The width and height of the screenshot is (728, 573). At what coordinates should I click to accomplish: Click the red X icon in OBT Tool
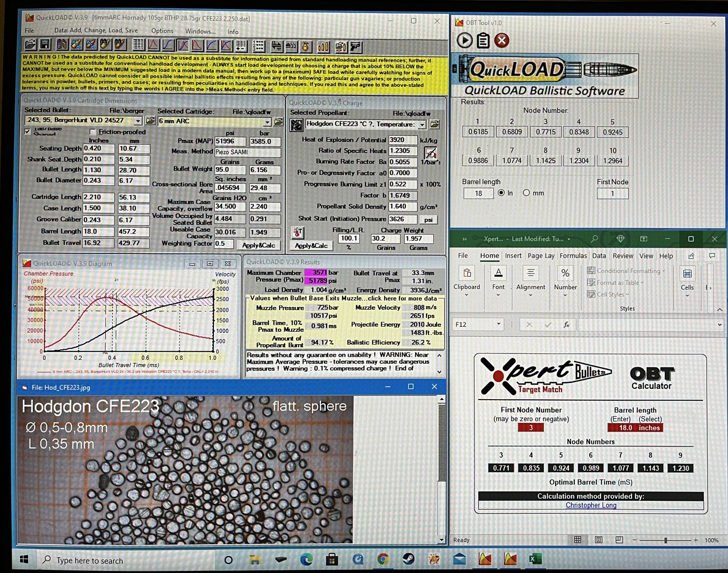click(x=502, y=40)
